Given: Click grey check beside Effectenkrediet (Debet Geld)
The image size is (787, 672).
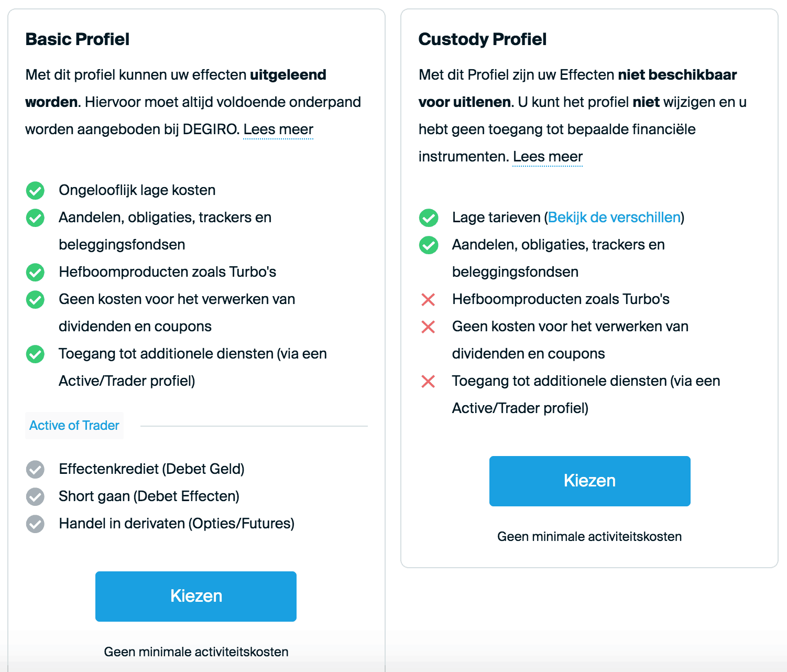Looking at the screenshot, I should coord(35,470).
